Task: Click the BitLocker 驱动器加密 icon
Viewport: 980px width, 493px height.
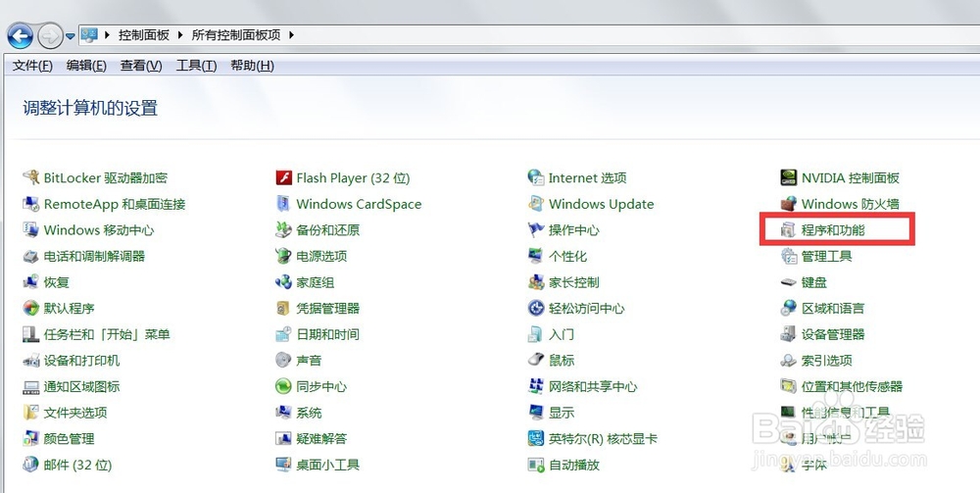Action: pos(30,177)
